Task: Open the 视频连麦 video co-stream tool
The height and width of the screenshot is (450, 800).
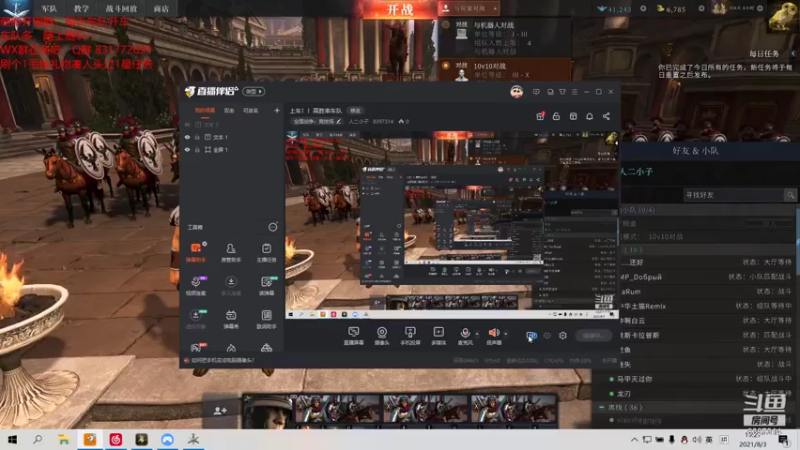Action: (x=195, y=286)
